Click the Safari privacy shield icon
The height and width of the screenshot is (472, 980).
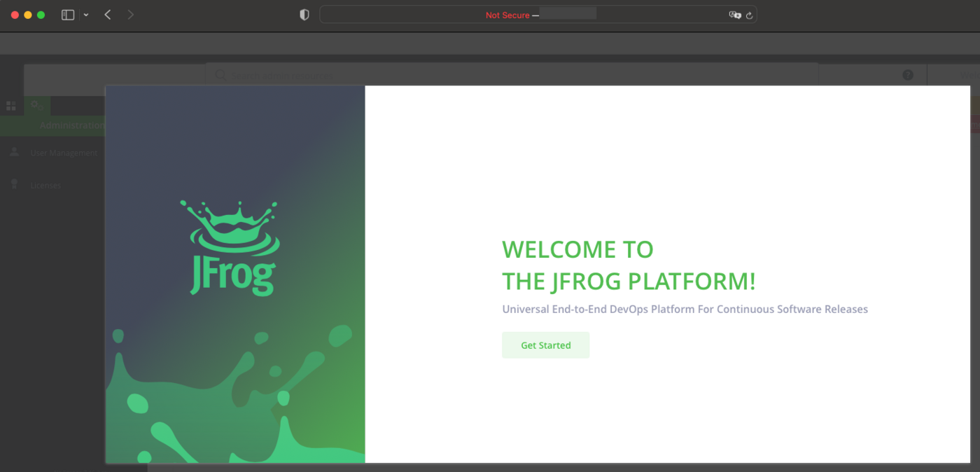coord(304,14)
